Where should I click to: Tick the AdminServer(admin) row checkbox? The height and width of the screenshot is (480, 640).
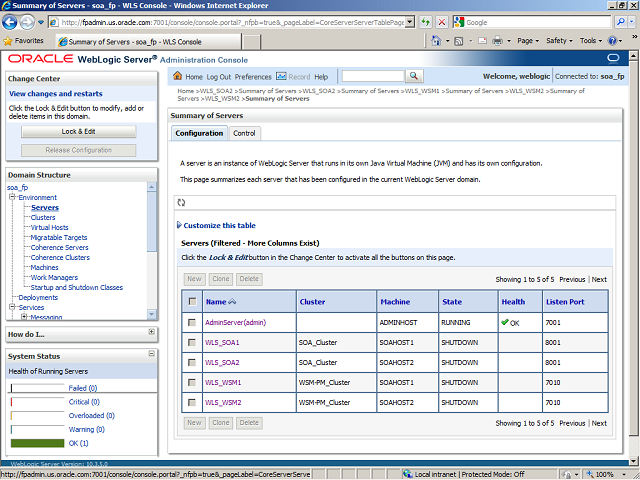pyautogui.click(x=192, y=322)
